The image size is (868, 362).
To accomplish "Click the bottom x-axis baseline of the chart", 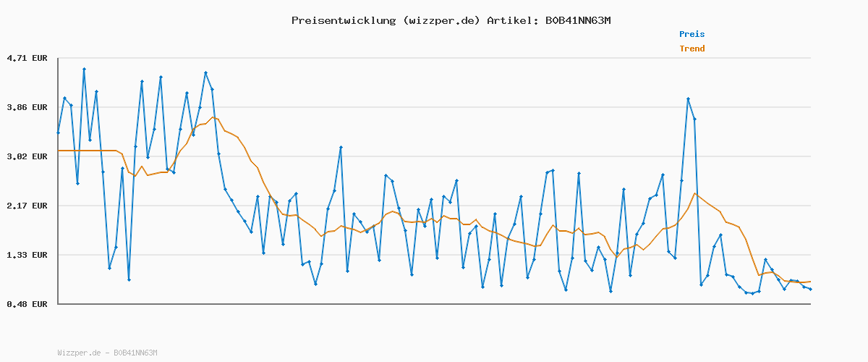I will tap(434, 304).
